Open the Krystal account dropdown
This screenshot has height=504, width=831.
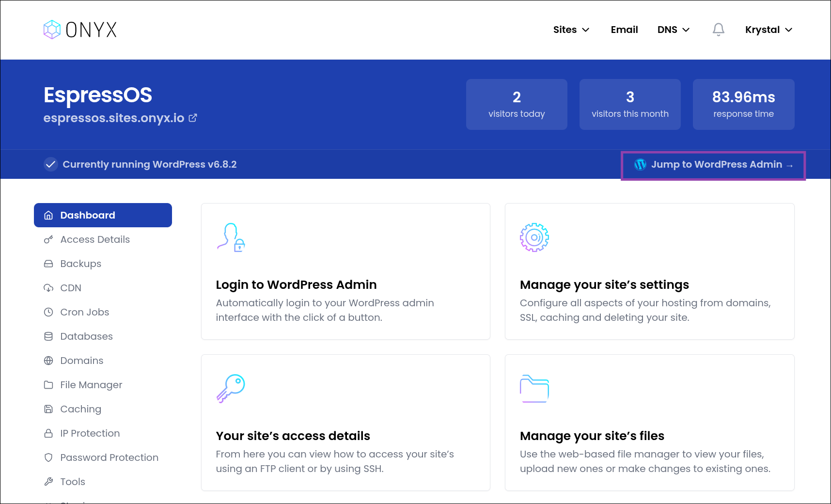pos(769,30)
